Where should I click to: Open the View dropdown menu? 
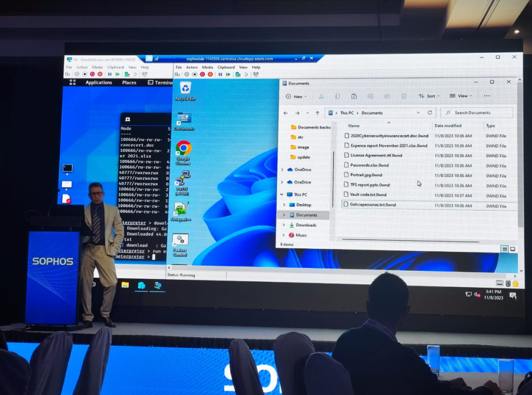(x=461, y=96)
